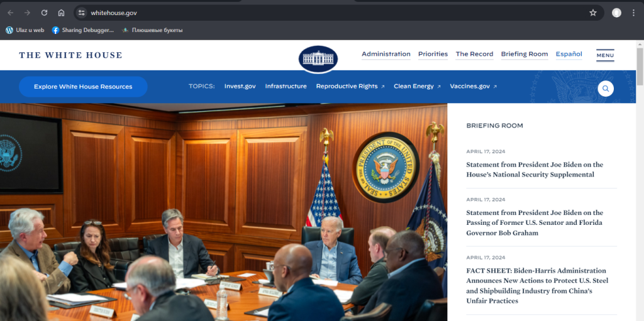Screen dimensions: 644x321
Task: Click the vertical page scrollbar
Action: [x=640, y=188]
